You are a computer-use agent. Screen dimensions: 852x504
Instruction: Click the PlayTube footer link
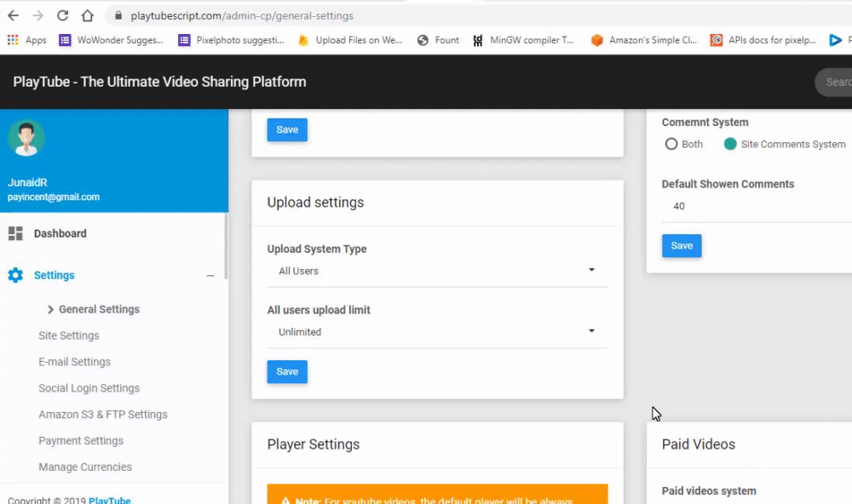[110, 501]
